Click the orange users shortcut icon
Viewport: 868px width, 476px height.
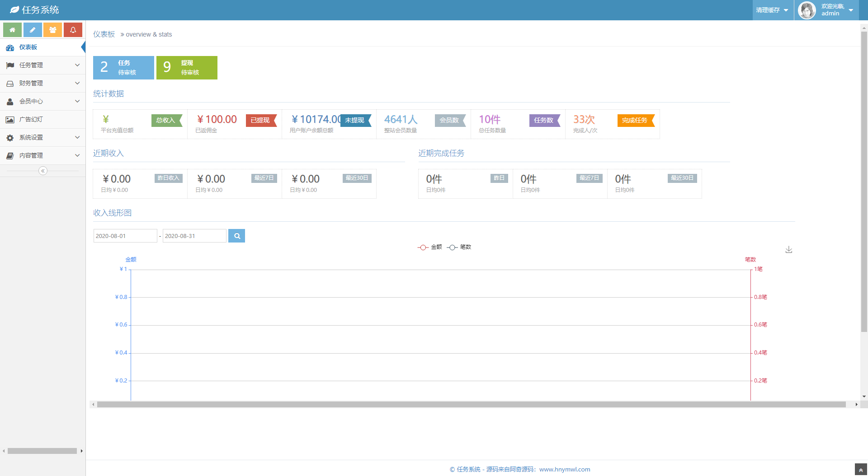53,30
